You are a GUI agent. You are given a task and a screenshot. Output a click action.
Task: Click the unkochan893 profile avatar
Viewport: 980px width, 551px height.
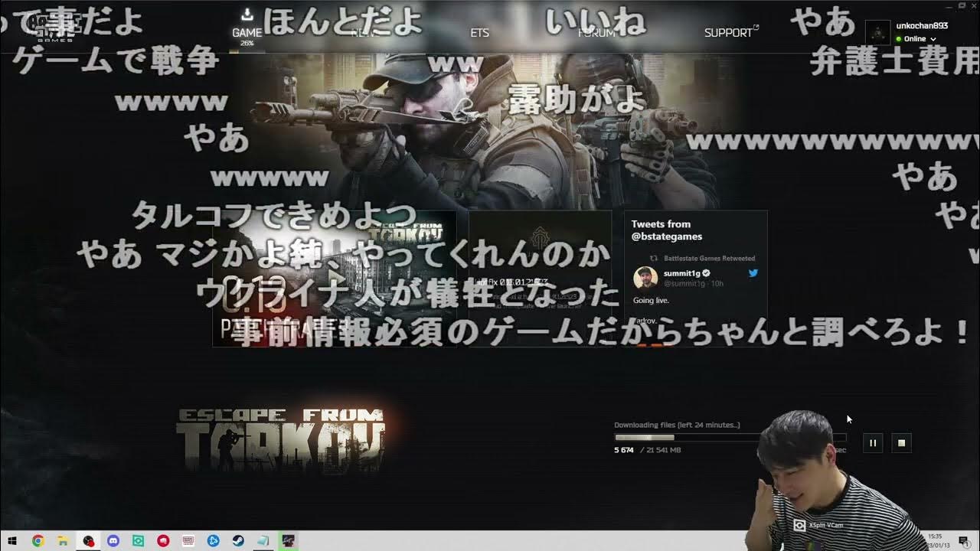878,32
